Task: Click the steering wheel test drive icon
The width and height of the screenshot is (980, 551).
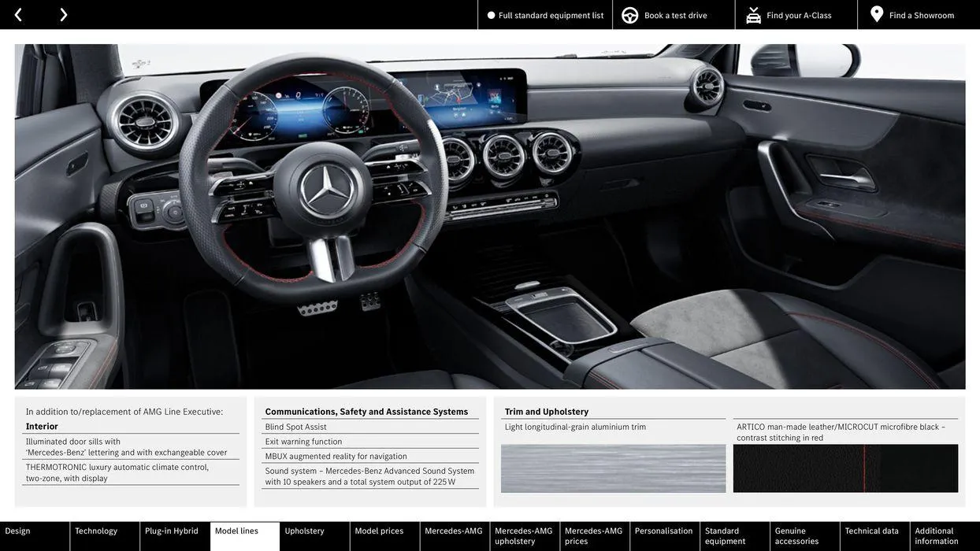Action: pos(630,15)
